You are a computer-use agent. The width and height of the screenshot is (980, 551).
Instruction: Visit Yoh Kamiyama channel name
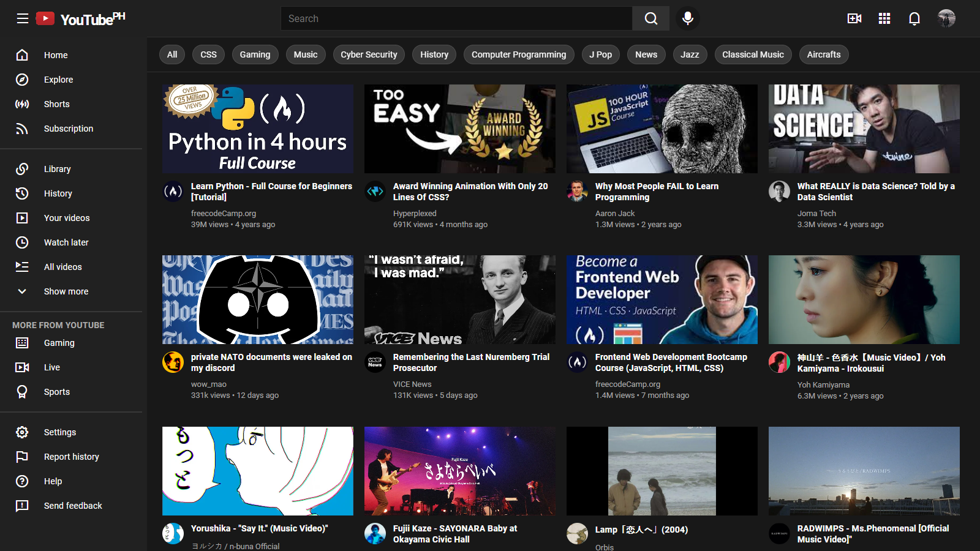click(823, 385)
